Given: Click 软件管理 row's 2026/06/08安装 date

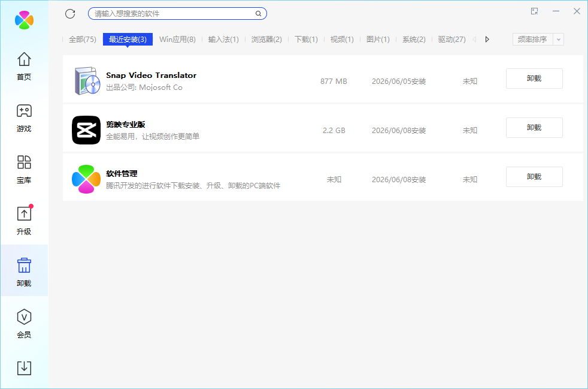Looking at the screenshot, I should 399,179.
